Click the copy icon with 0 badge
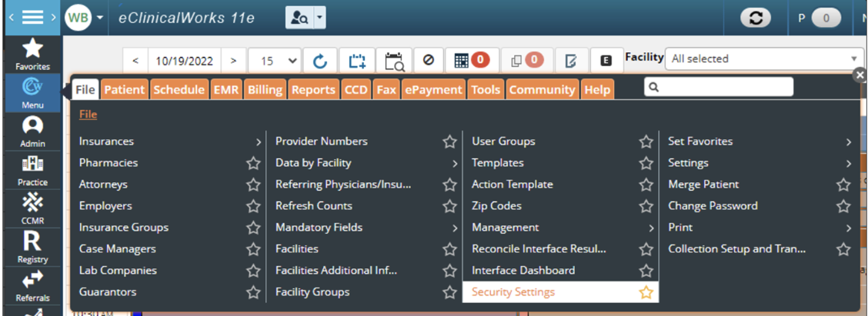Image resolution: width=868 pixels, height=316 pixels. [x=527, y=60]
